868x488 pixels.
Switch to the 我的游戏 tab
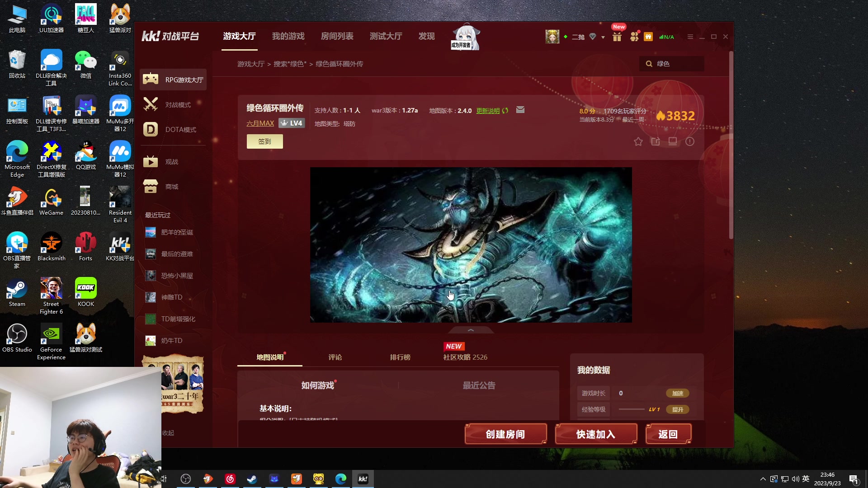(x=288, y=36)
